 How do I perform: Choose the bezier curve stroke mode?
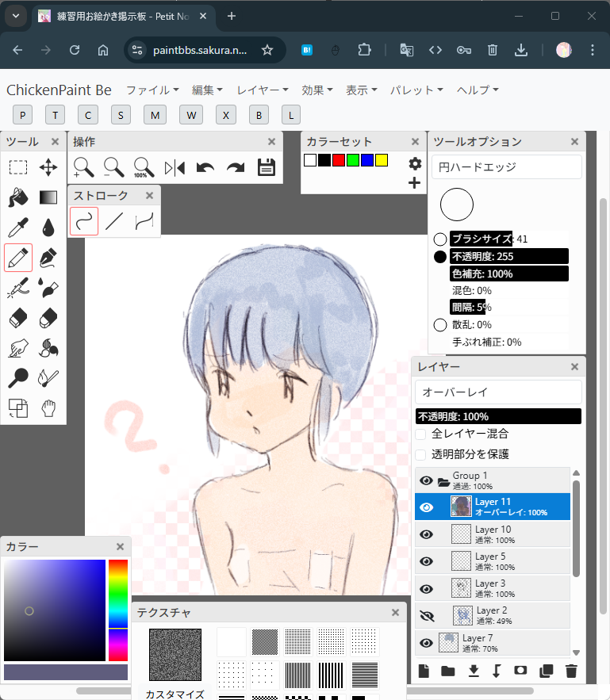click(144, 221)
